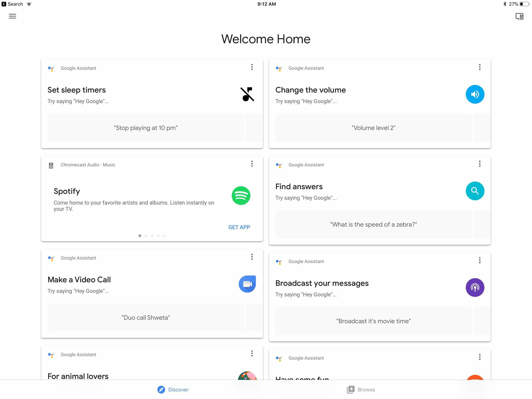Viewport: 532px width, 399px height.
Task: Open options menu on Set sleep timers card
Action: point(252,67)
